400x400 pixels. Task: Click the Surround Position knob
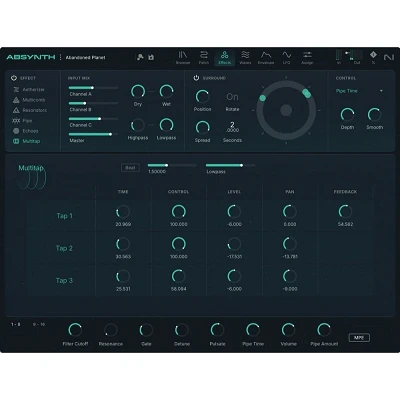tap(202, 96)
